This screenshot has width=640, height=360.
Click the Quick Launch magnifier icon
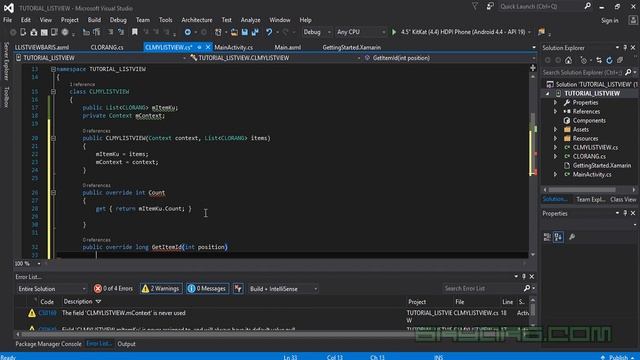(587, 6)
